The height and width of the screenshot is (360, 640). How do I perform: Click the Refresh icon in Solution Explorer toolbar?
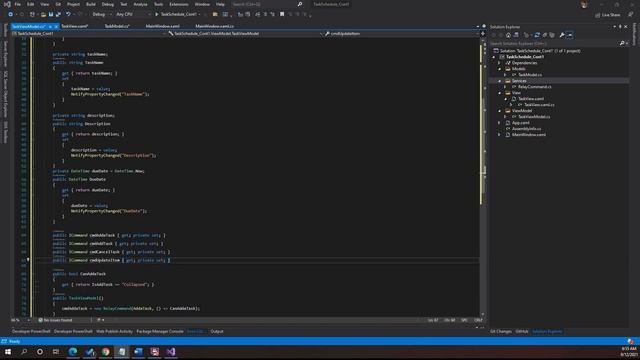(x=537, y=35)
